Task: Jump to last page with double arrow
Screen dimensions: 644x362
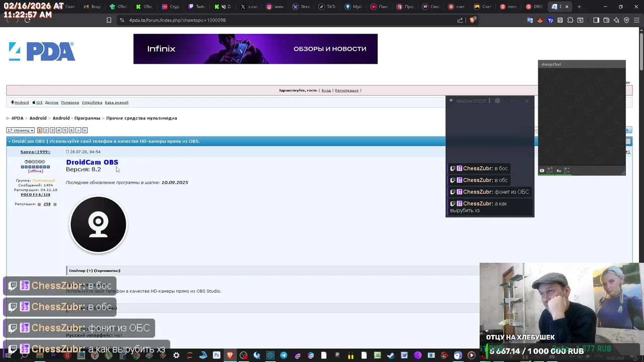Action: 85,130
